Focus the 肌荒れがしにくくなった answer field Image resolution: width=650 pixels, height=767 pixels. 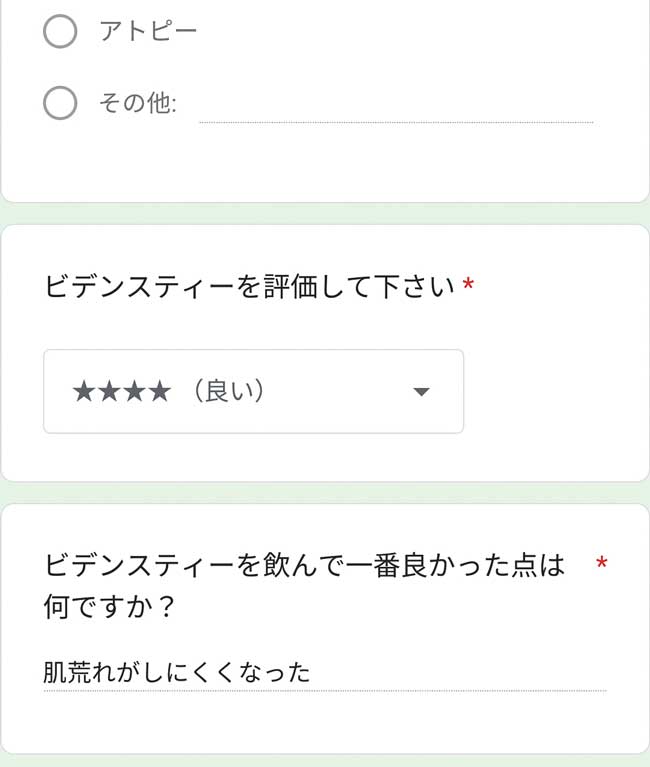tap(325, 672)
